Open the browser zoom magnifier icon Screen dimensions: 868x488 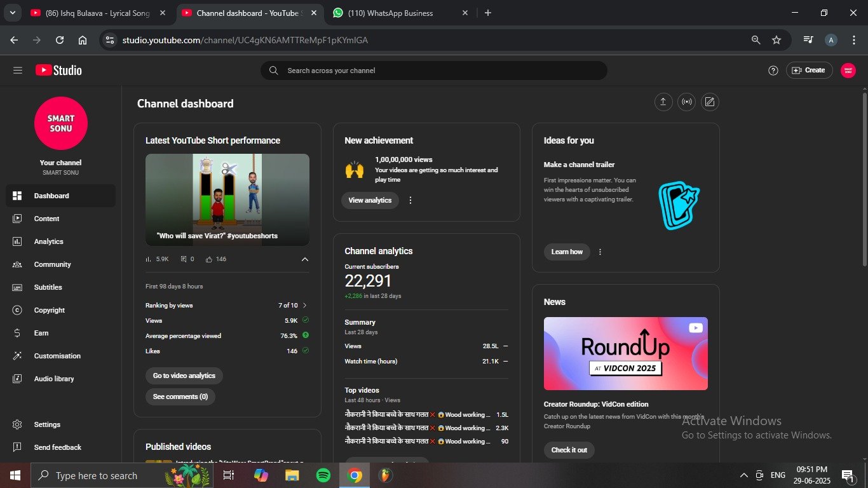756,40
